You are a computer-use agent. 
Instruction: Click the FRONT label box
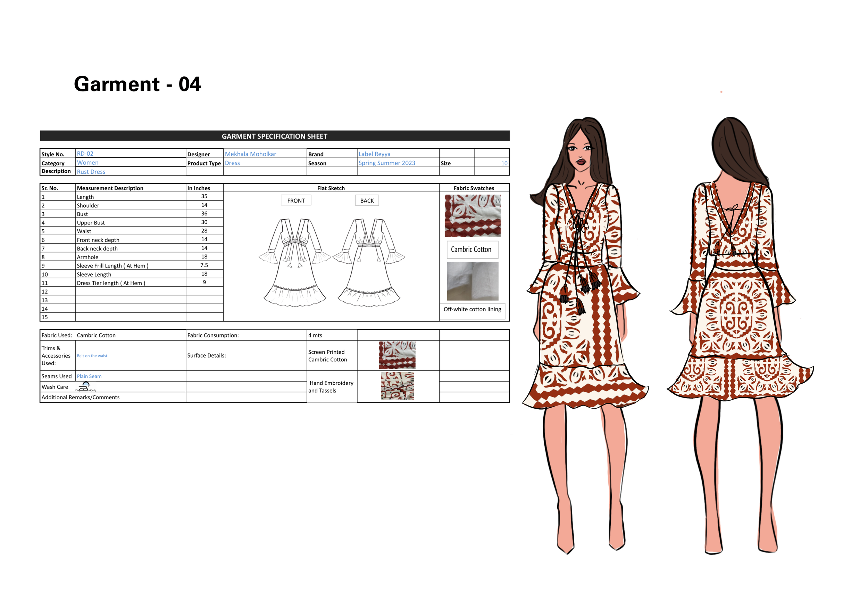point(295,200)
